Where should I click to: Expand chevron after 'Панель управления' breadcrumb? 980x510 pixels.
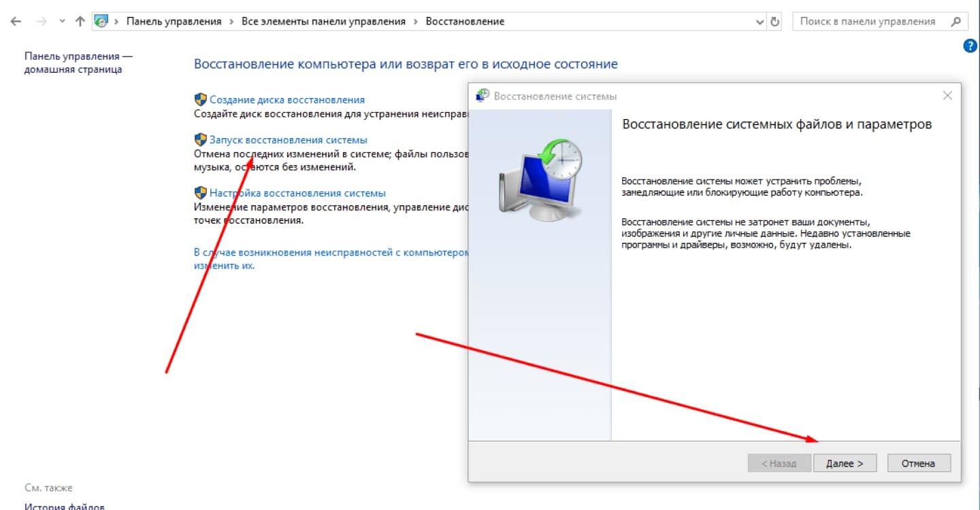pyautogui.click(x=231, y=22)
